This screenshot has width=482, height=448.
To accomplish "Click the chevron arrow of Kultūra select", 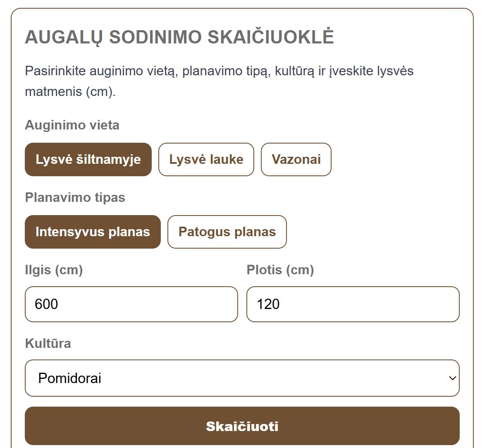I will pos(452,378).
